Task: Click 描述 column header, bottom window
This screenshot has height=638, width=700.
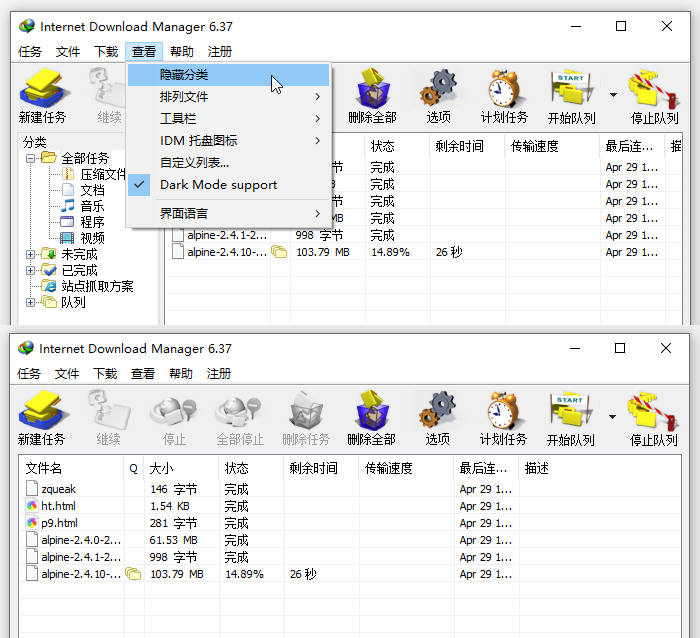Action: pyautogui.click(x=600, y=468)
